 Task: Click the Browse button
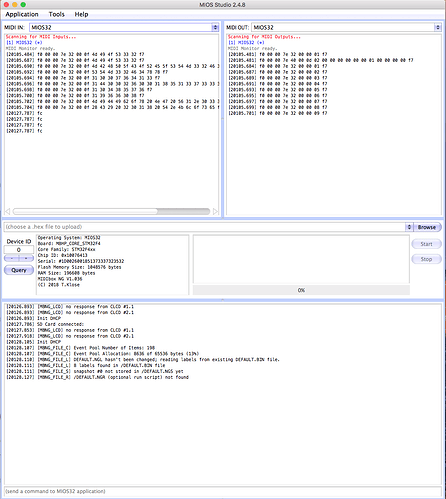pyautogui.click(x=427, y=227)
